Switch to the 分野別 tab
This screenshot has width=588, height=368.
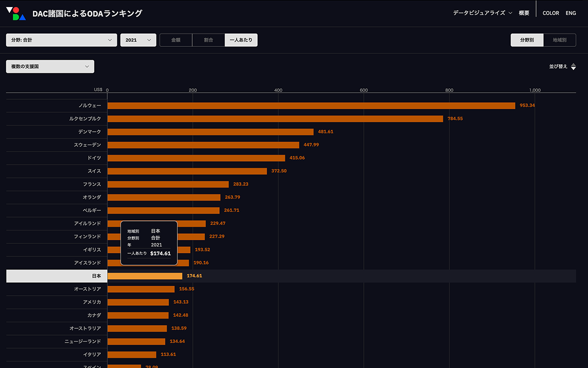[x=527, y=40]
